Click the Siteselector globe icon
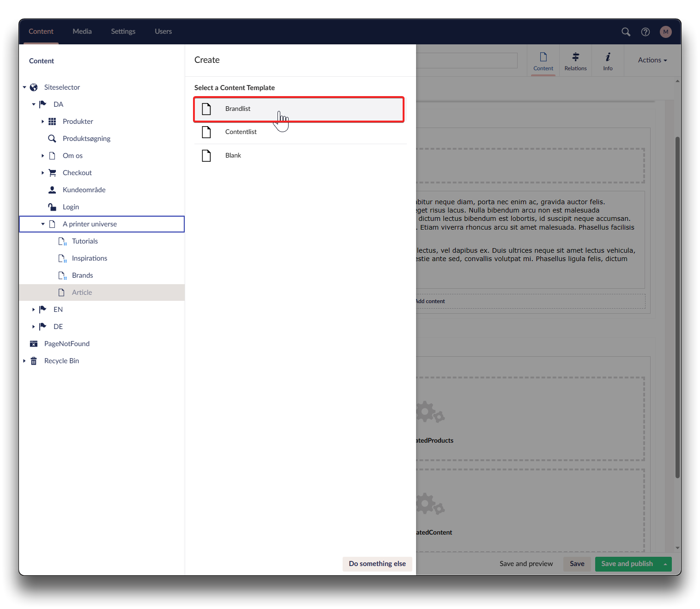Viewport: 700px width, 609px height. pos(34,87)
